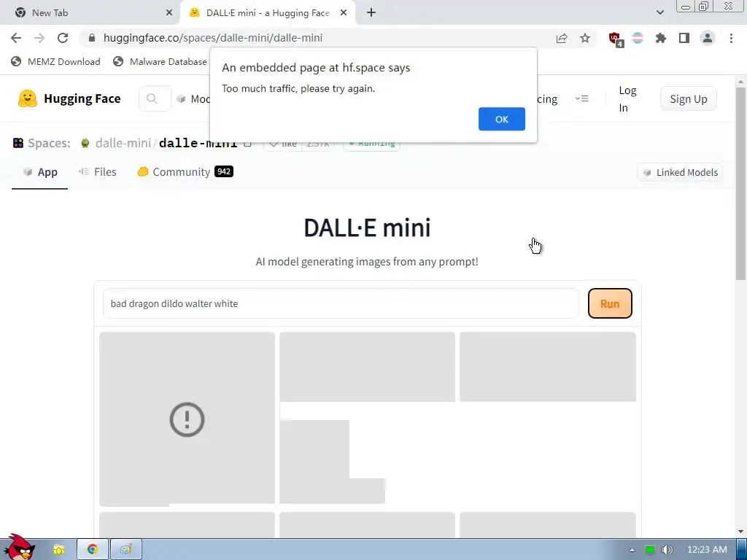Close the DALL·E mini tab

tap(344, 13)
